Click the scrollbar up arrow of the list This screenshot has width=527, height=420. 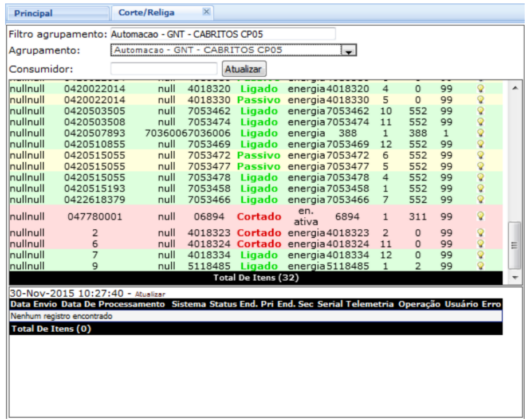(514, 88)
